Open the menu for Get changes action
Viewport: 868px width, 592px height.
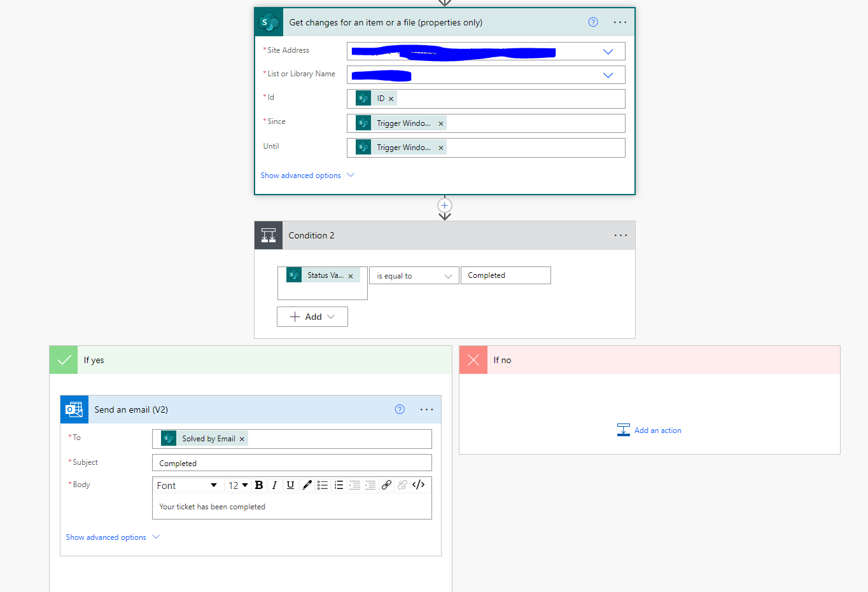[x=620, y=22]
